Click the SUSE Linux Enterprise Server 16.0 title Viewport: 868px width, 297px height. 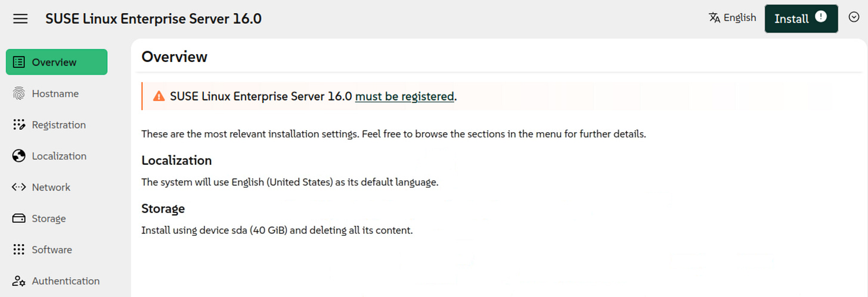(x=153, y=18)
